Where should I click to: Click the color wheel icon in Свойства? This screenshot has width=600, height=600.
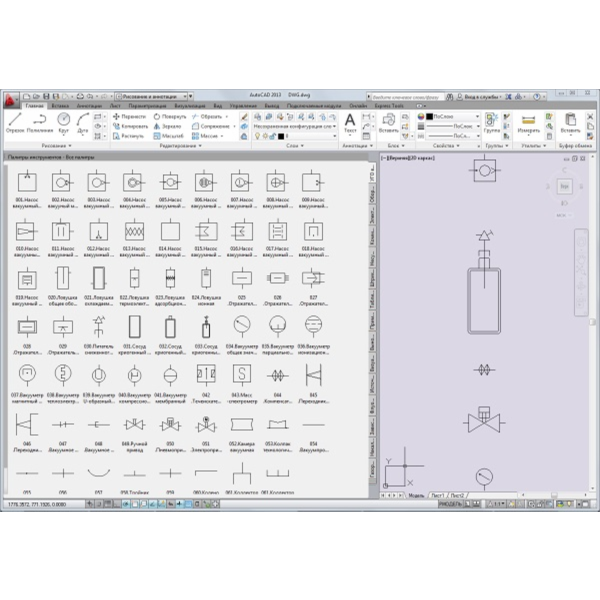click(x=421, y=116)
